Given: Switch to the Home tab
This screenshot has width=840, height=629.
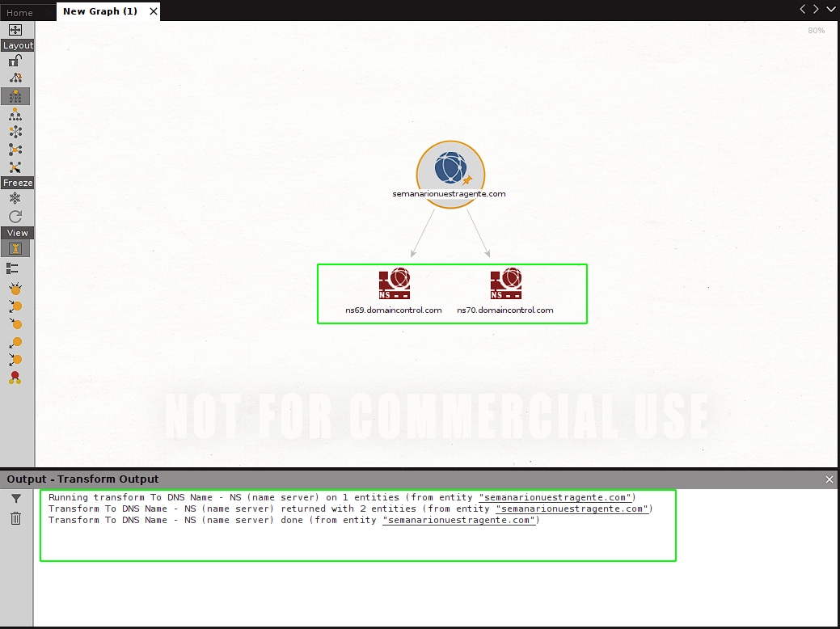Looking at the screenshot, I should click(x=20, y=12).
